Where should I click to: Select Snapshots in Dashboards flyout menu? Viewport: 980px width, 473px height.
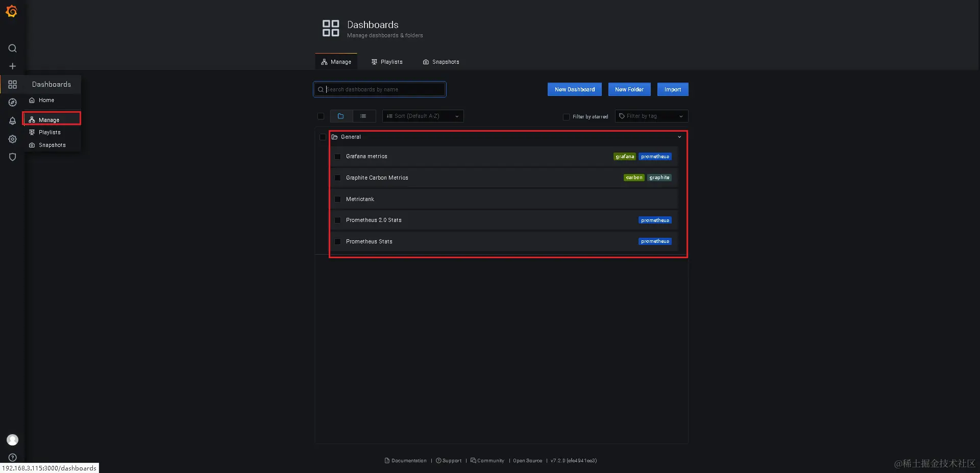point(52,145)
